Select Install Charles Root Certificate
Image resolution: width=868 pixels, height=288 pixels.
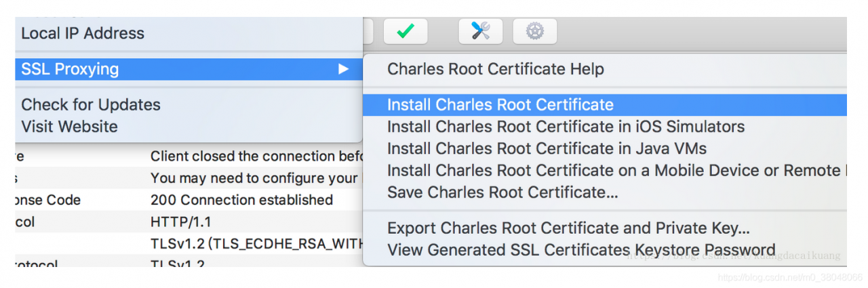click(605, 104)
